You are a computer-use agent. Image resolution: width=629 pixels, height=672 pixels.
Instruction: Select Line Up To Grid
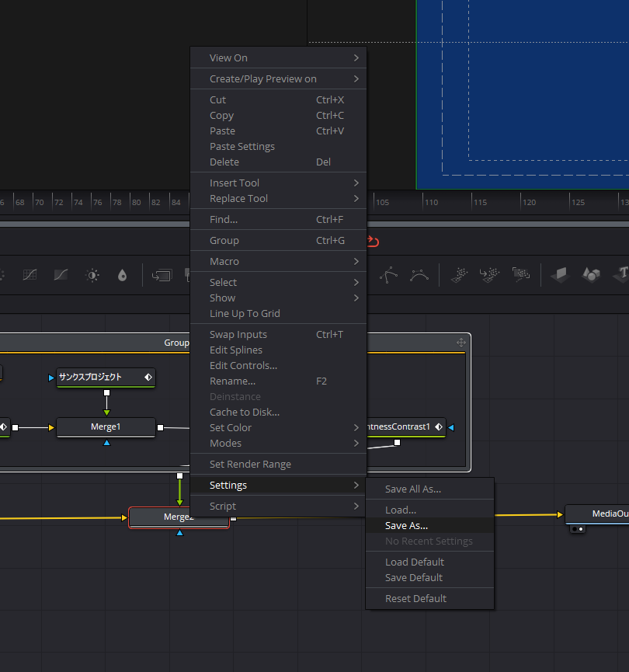point(278,313)
